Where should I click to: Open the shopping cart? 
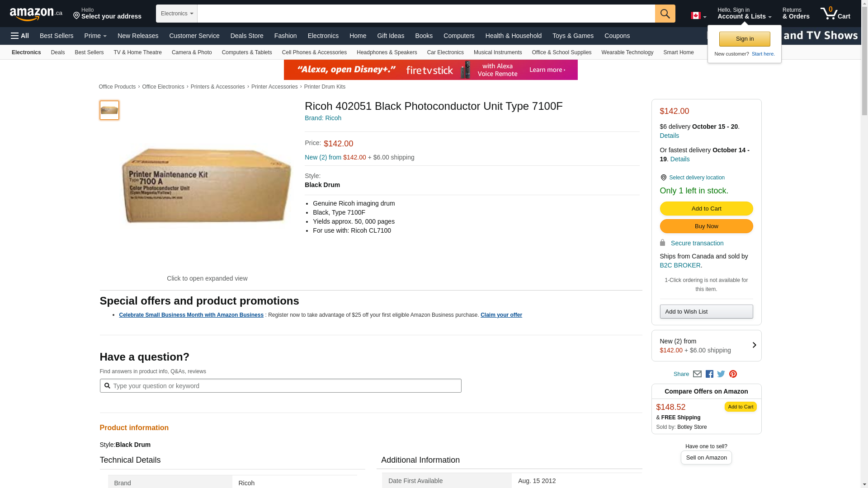(x=835, y=14)
